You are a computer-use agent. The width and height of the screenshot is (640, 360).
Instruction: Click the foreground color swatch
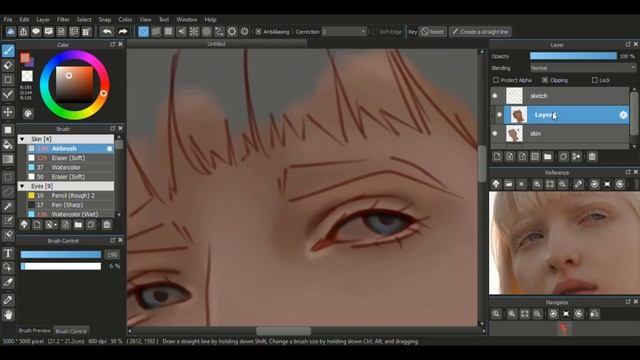coord(25,58)
